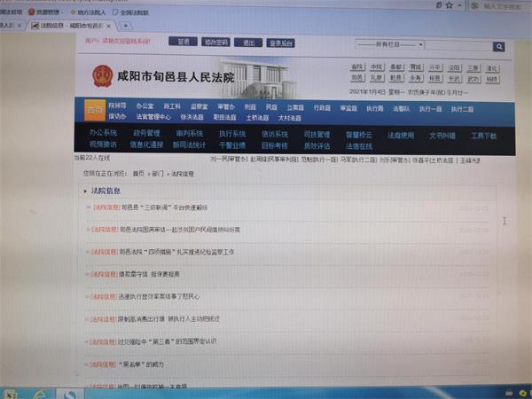
Task: Open article 限制高消费出行难
Action: point(168,319)
